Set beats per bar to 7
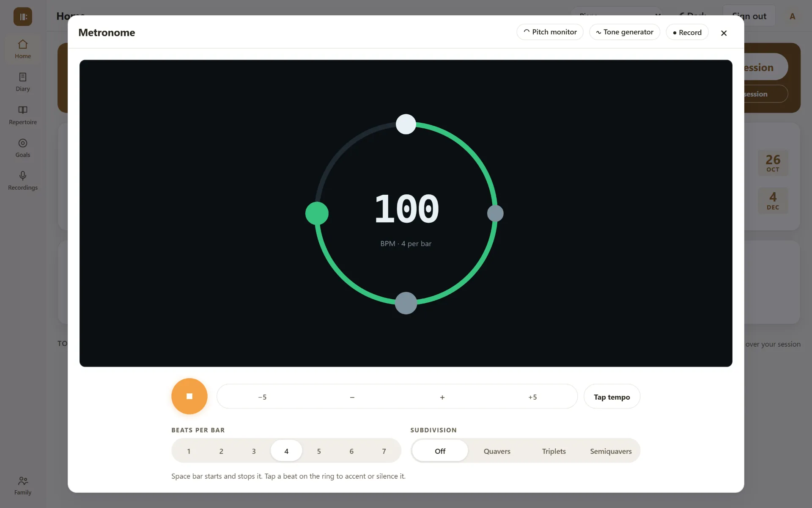Viewport: 812px width, 508px height. 384,451
